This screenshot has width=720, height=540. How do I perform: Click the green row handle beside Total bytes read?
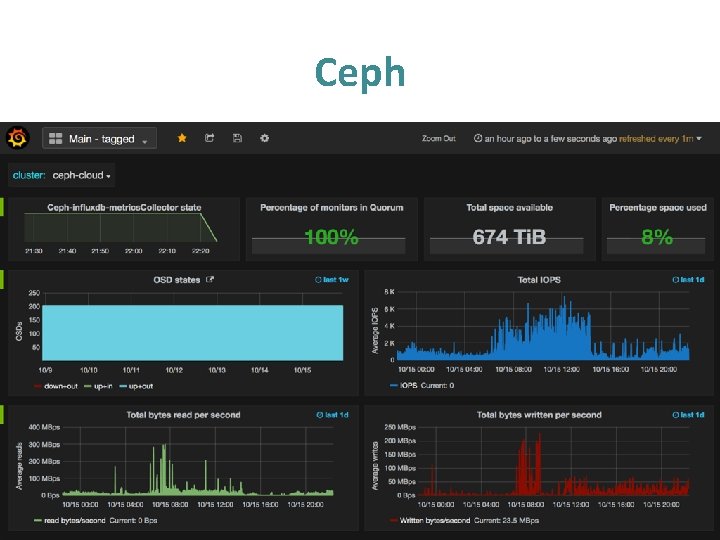[1, 414]
